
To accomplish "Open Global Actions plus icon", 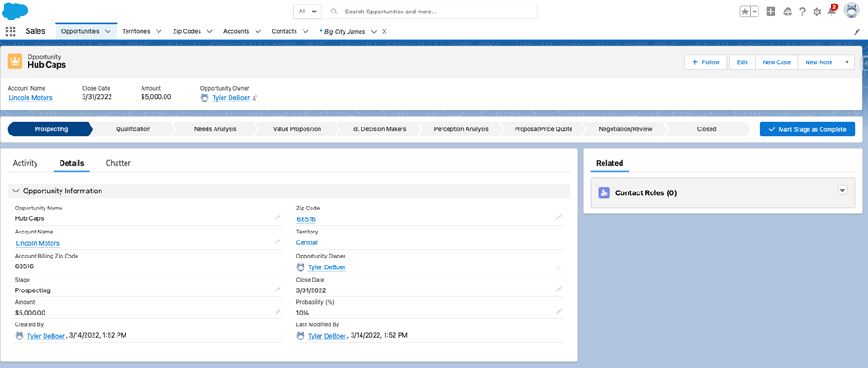I will (770, 12).
